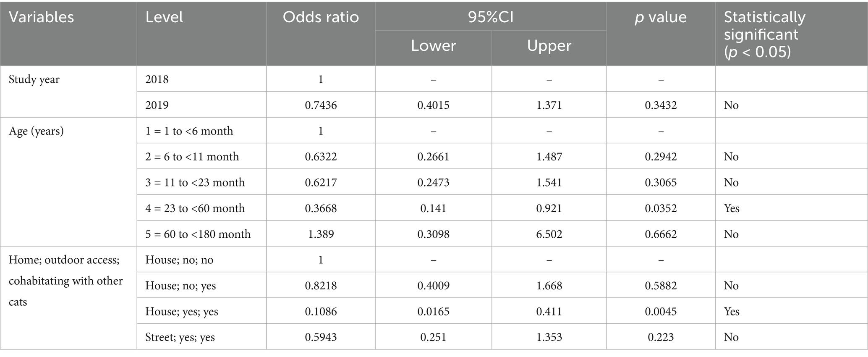868x357 pixels.
Task: Click the 'House; yes; yes' level cell
Action: pyautogui.click(x=181, y=312)
